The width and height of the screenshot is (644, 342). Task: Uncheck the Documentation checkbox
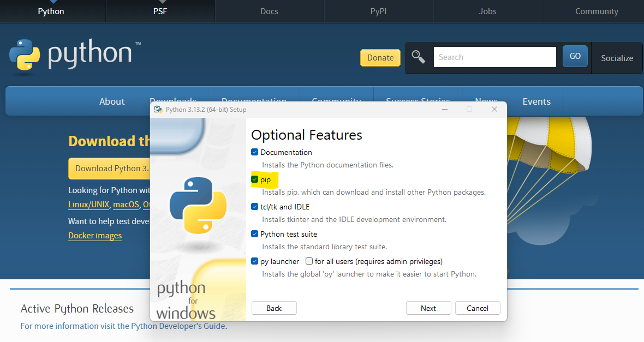tap(255, 152)
